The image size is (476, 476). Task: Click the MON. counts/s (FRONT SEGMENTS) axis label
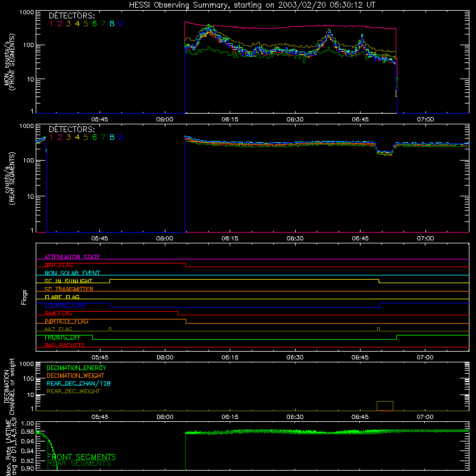click(9, 62)
